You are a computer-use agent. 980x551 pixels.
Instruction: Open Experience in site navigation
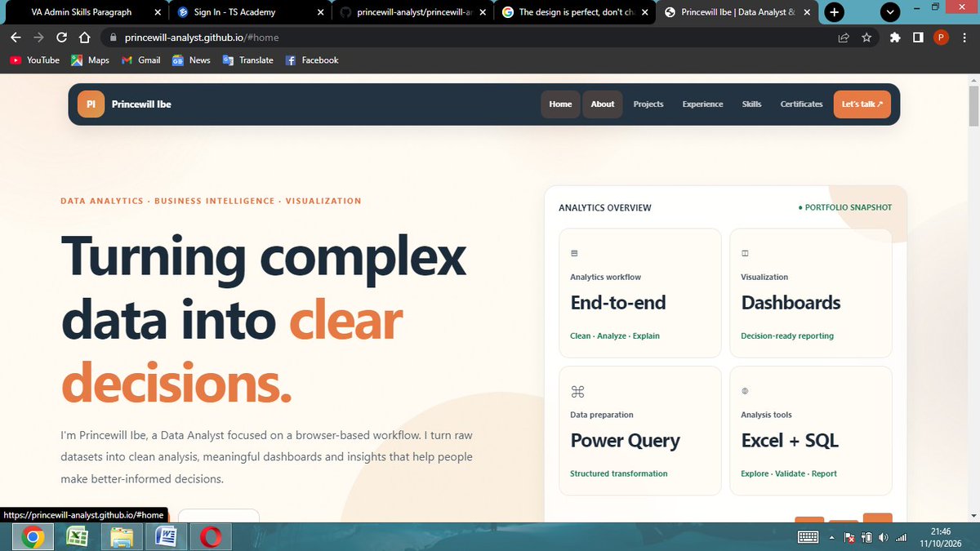coord(703,104)
